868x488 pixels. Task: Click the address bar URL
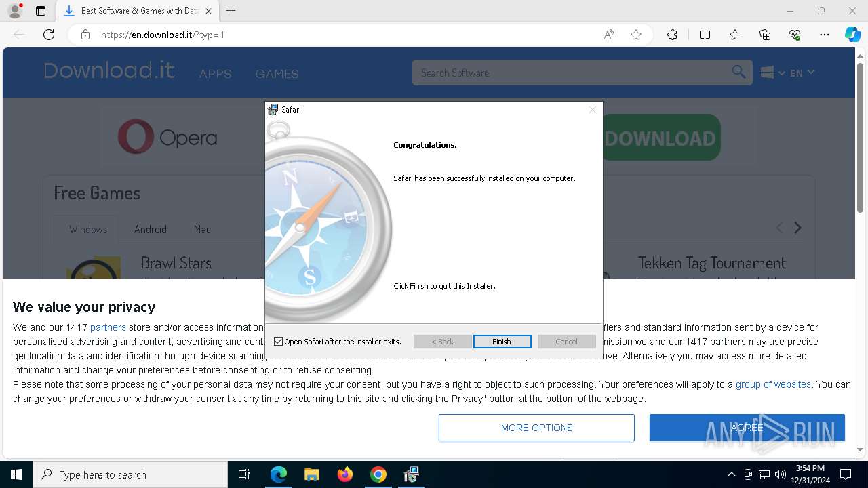(x=163, y=35)
